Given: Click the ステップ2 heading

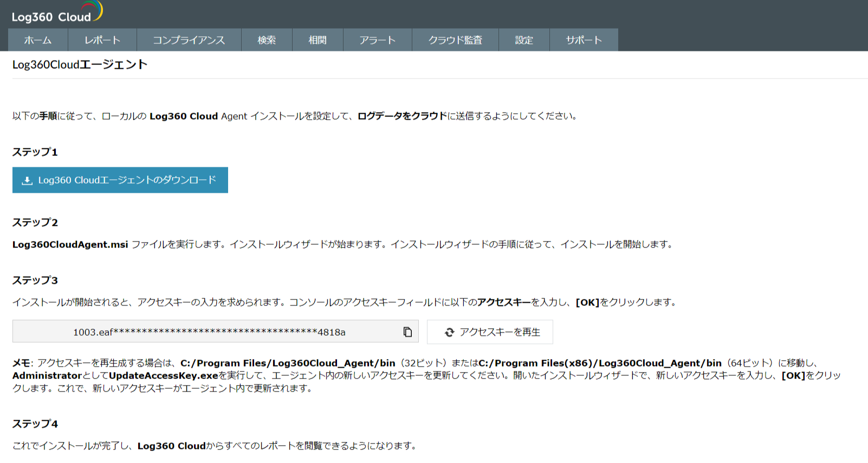Looking at the screenshot, I should pos(35,223).
